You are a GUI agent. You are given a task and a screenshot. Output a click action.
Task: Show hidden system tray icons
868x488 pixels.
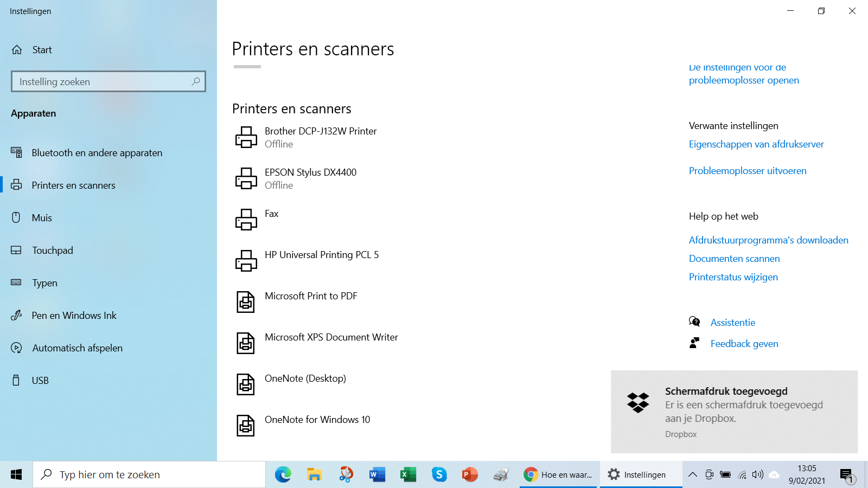tap(693, 474)
